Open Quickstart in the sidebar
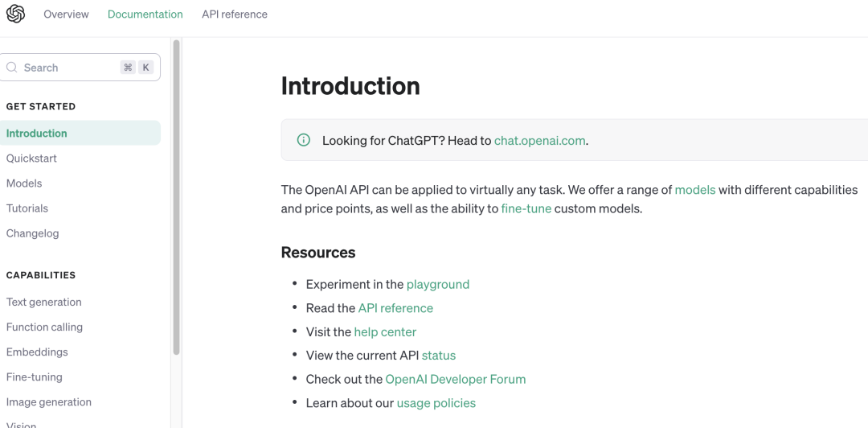This screenshot has width=868, height=428. pos(31,158)
